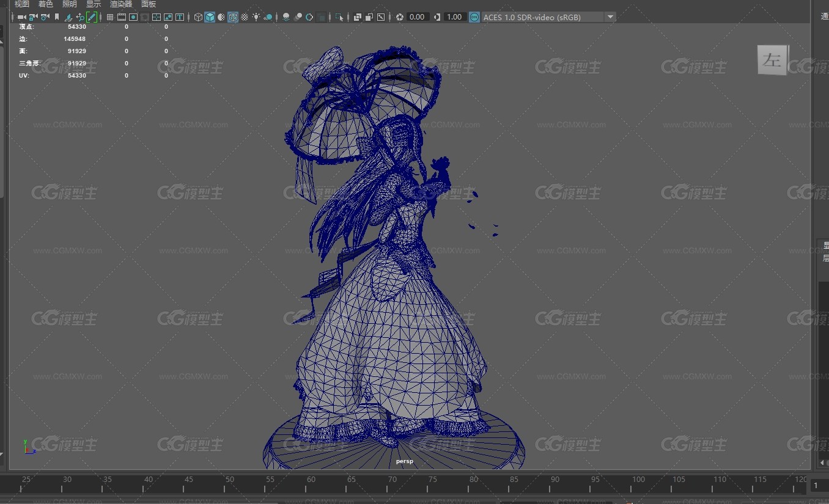Toggle the Safe Title icon

click(179, 17)
